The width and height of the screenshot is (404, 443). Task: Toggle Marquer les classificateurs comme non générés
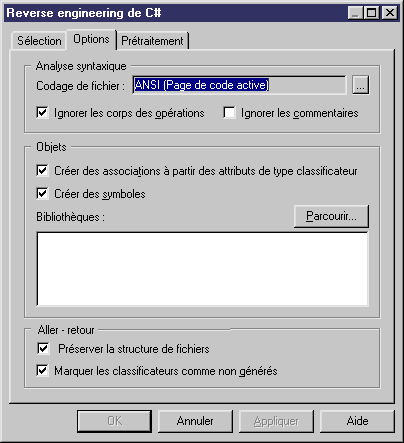click(42, 371)
